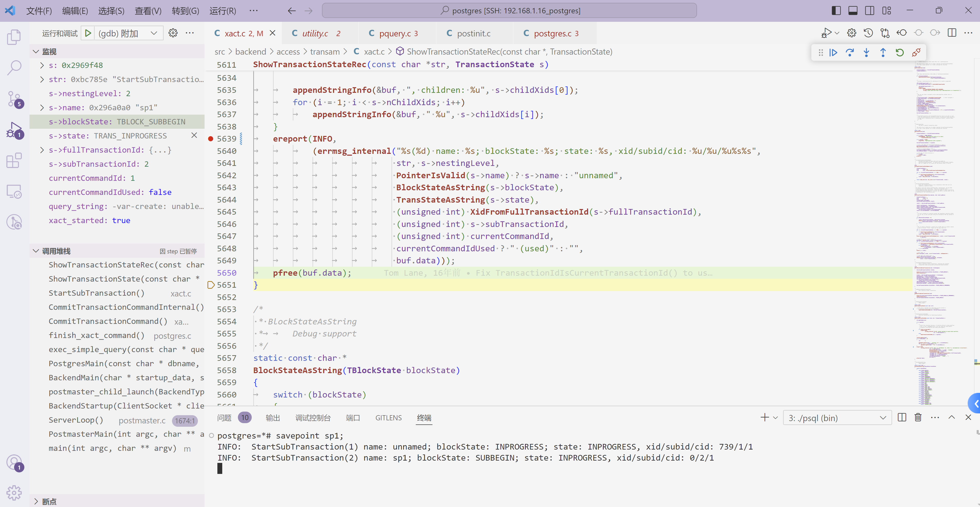Remove the s->state watch expression

coord(194,135)
